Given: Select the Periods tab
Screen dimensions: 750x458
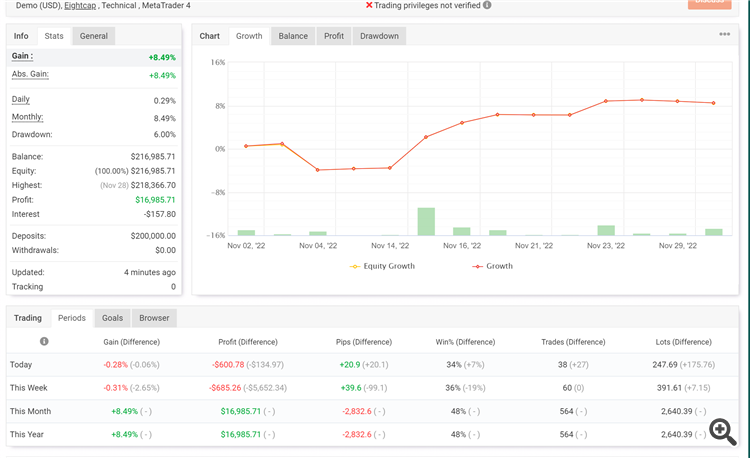Looking at the screenshot, I should [x=72, y=318].
